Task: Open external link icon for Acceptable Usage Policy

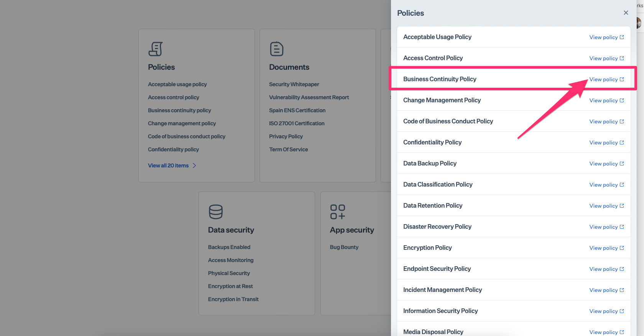Action: pos(622,37)
